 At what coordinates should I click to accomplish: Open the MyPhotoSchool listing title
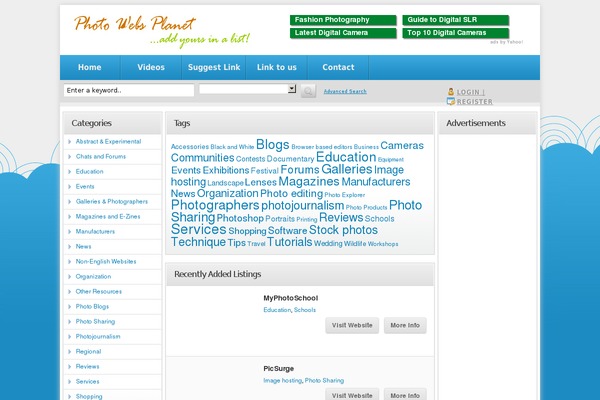pyautogui.click(x=290, y=298)
